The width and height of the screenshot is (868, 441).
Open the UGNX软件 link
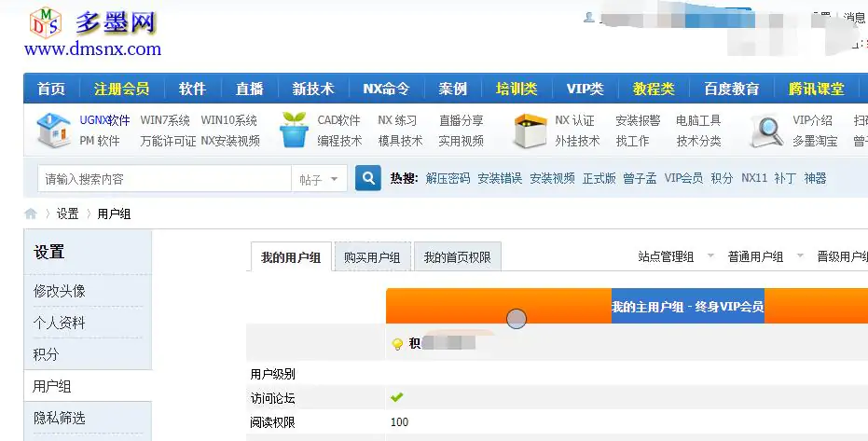point(104,120)
